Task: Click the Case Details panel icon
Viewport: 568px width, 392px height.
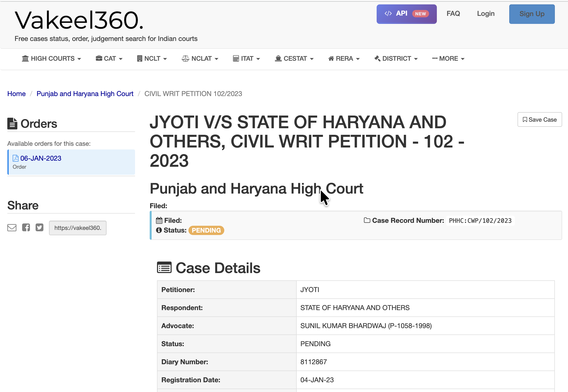Action: pyautogui.click(x=164, y=267)
